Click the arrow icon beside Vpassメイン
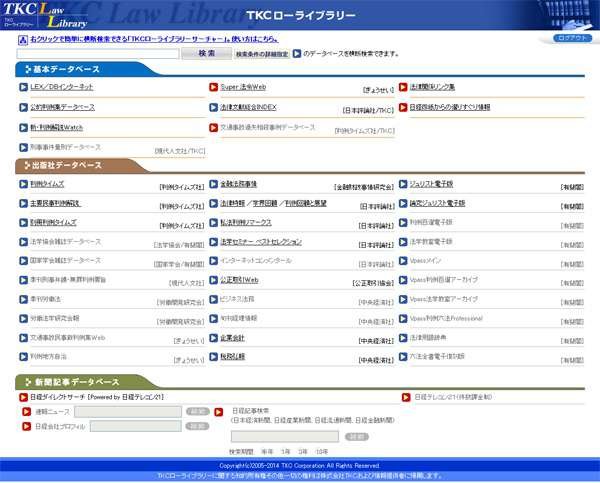Image resolution: width=600 pixels, height=483 pixels. click(x=403, y=261)
